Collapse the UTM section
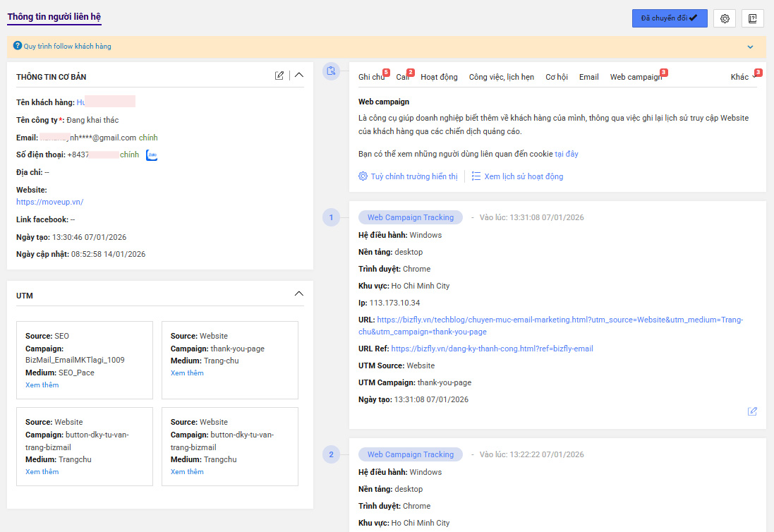 [x=299, y=294]
